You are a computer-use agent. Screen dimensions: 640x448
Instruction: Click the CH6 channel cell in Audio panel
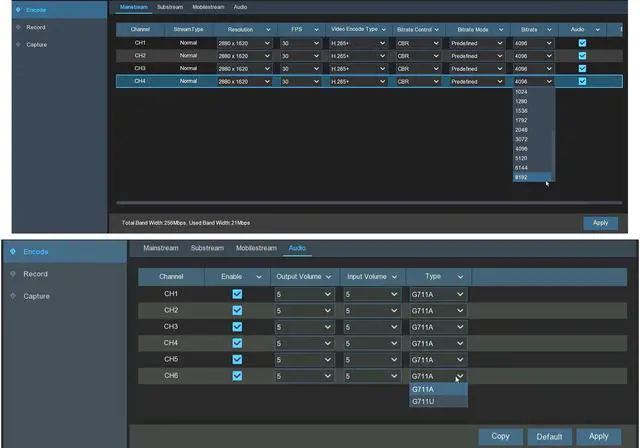(x=171, y=375)
